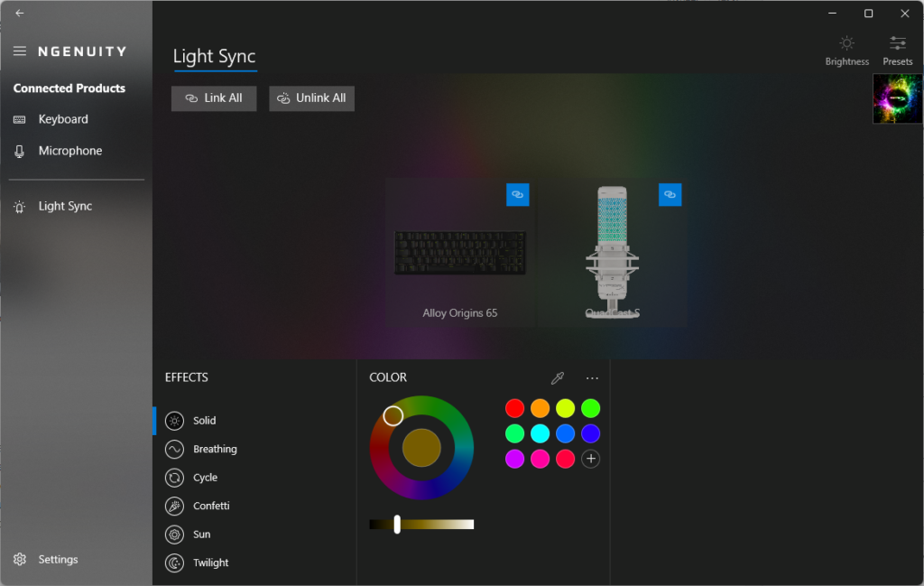Click the Keyboard device icon in sidebar

click(x=20, y=120)
